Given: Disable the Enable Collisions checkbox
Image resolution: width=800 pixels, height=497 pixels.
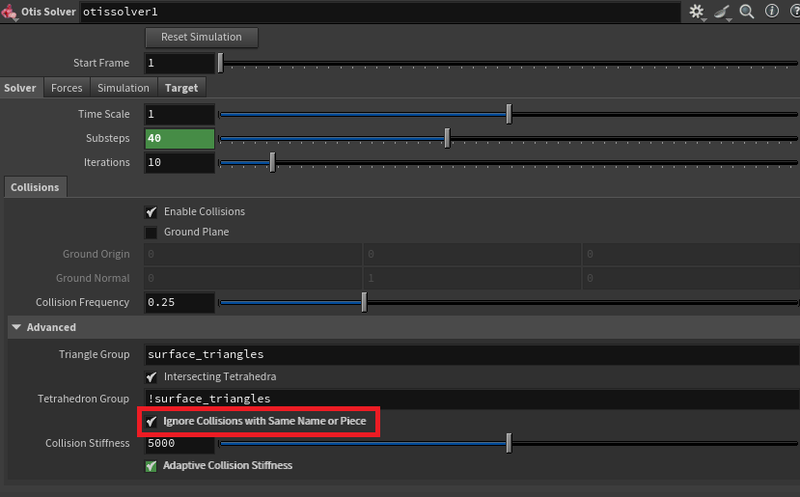Looking at the screenshot, I should pyautogui.click(x=152, y=212).
